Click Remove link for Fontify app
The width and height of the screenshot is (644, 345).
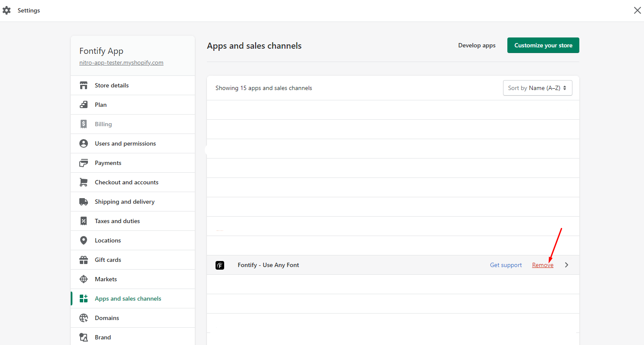coord(542,265)
